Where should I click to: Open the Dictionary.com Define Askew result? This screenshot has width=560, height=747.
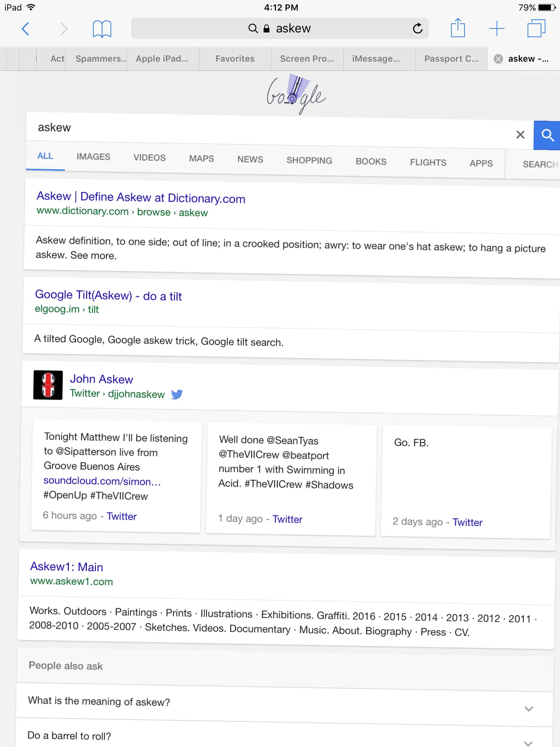click(141, 197)
